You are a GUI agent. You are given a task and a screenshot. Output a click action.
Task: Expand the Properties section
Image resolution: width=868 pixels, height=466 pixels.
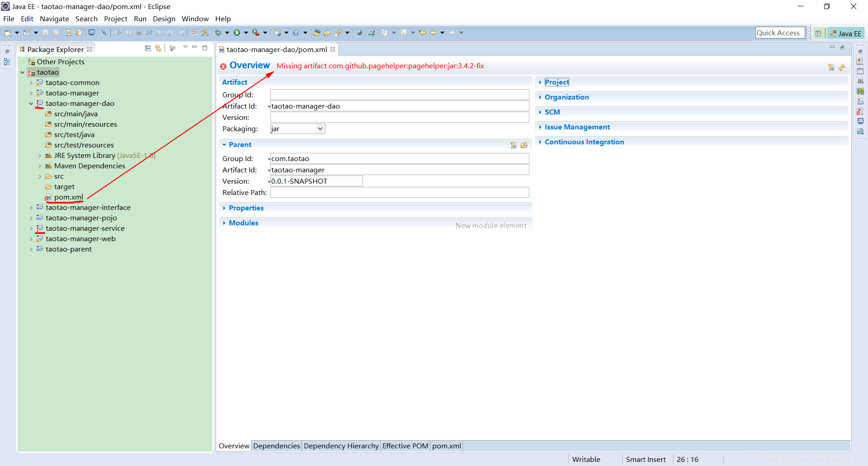(224, 208)
